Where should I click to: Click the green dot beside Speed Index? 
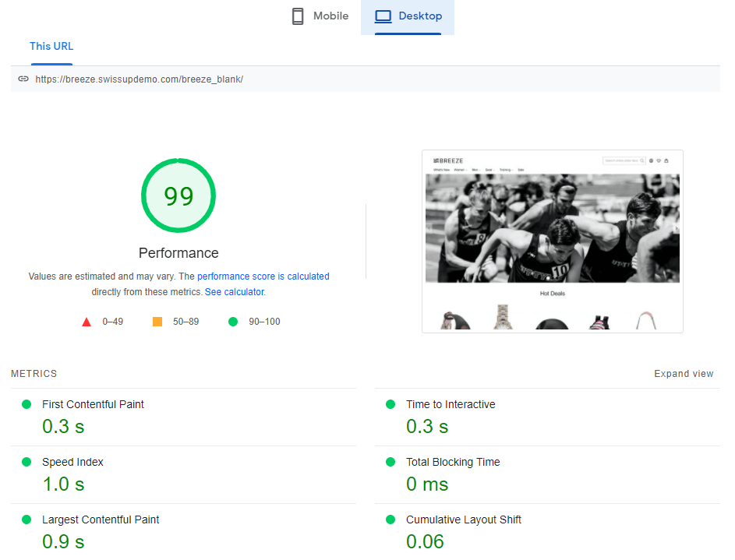pyautogui.click(x=27, y=462)
